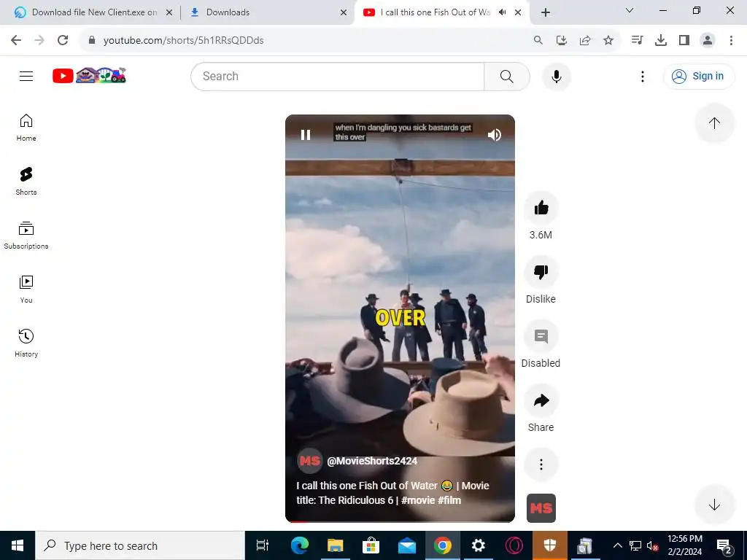Open File Explorer from taskbar
747x560 pixels.
pyautogui.click(x=336, y=545)
